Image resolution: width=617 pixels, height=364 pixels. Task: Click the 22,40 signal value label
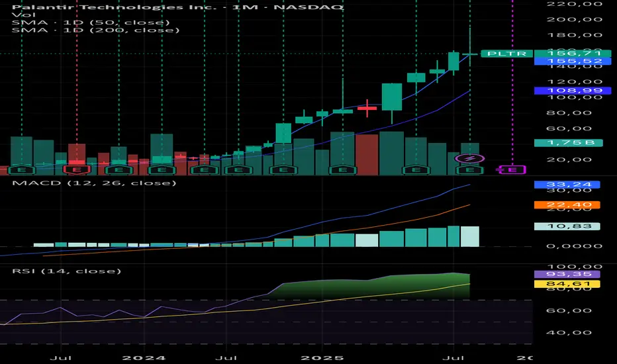point(567,205)
